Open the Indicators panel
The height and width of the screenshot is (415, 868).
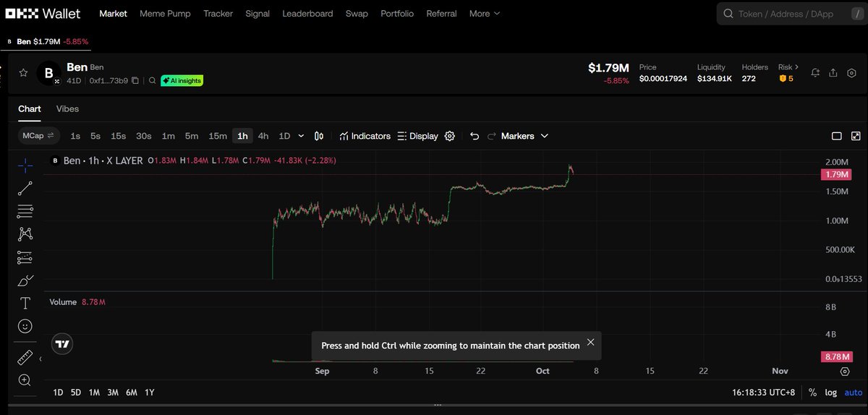pos(365,136)
